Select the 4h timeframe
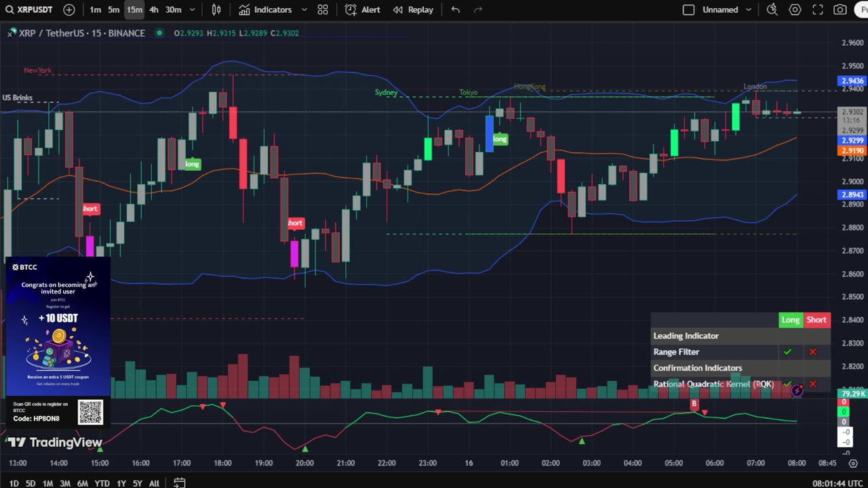 click(x=154, y=9)
